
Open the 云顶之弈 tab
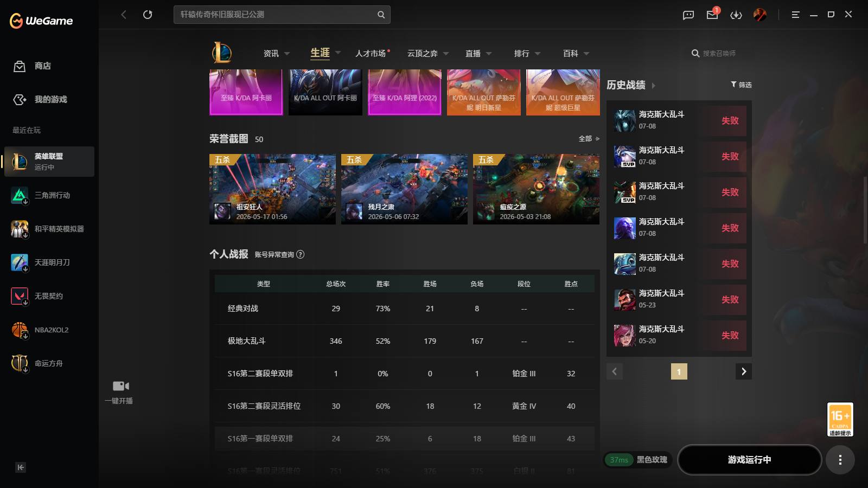pos(423,53)
